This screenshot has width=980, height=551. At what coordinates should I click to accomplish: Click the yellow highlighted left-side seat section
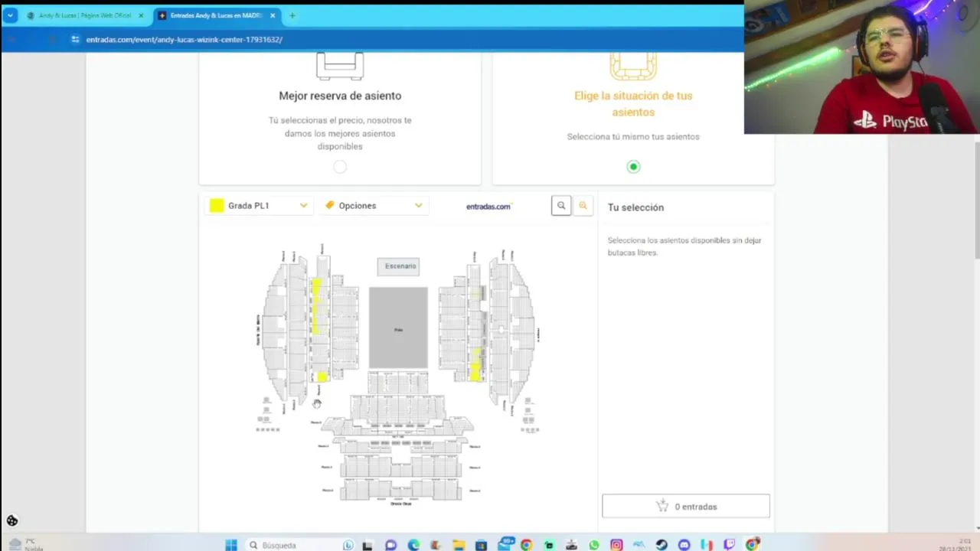tap(316, 306)
